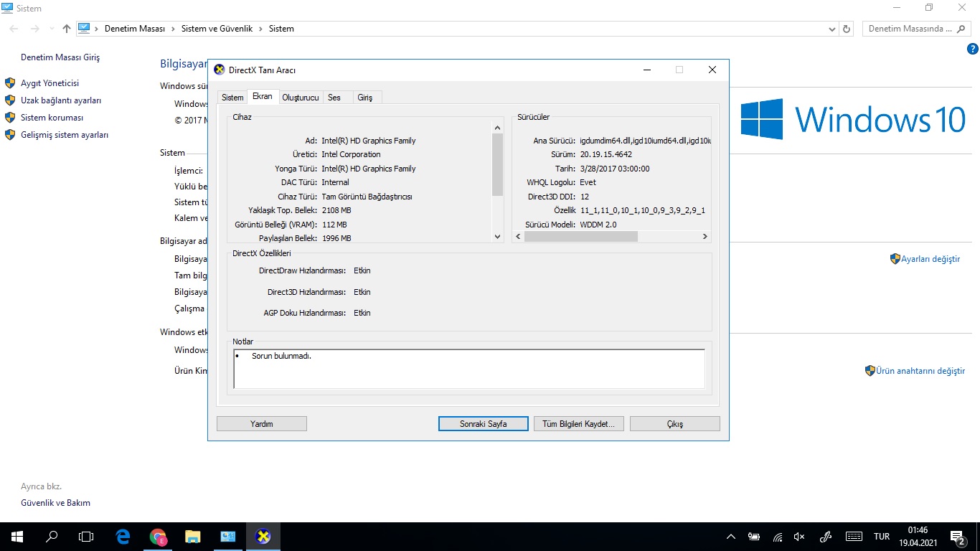Screen dimensions: 980x551
Task: Exit the dialog with Çıkış button
Action: tap(675, 424)
